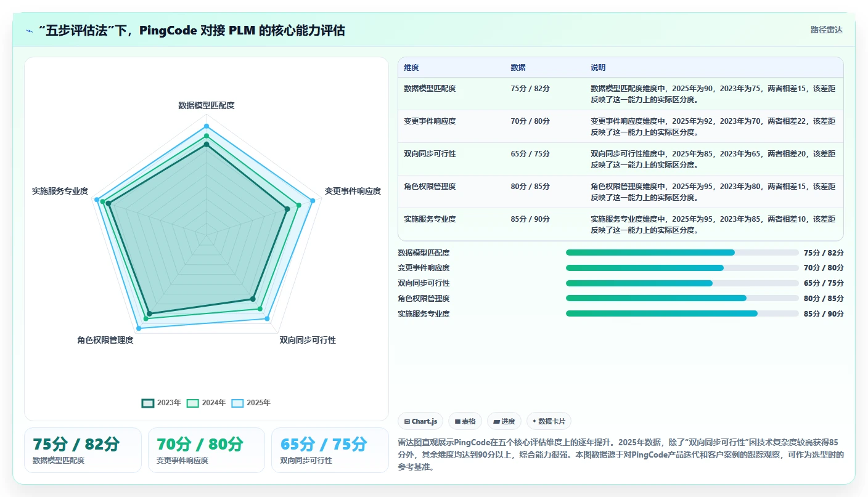Screen dimensions: 868x497
Task: Click the description mentioning 两者相差22
Action: [x=713, y=126]
